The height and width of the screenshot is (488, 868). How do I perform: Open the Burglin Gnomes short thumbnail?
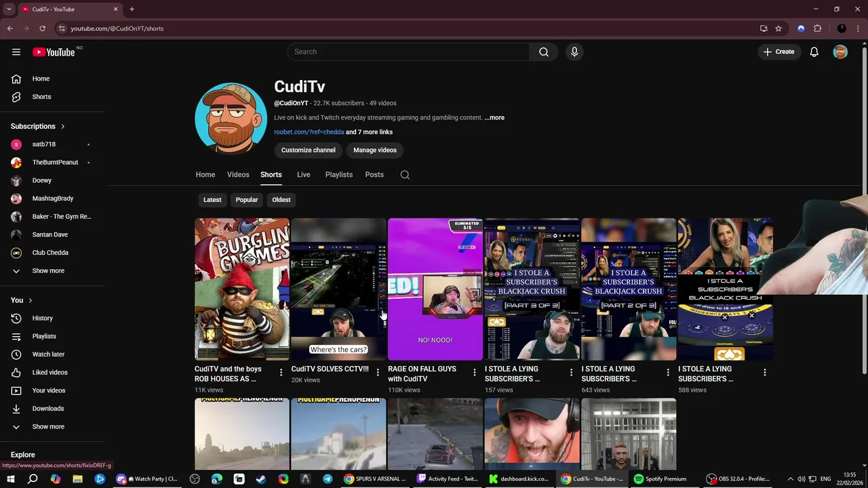click(242, 289)
